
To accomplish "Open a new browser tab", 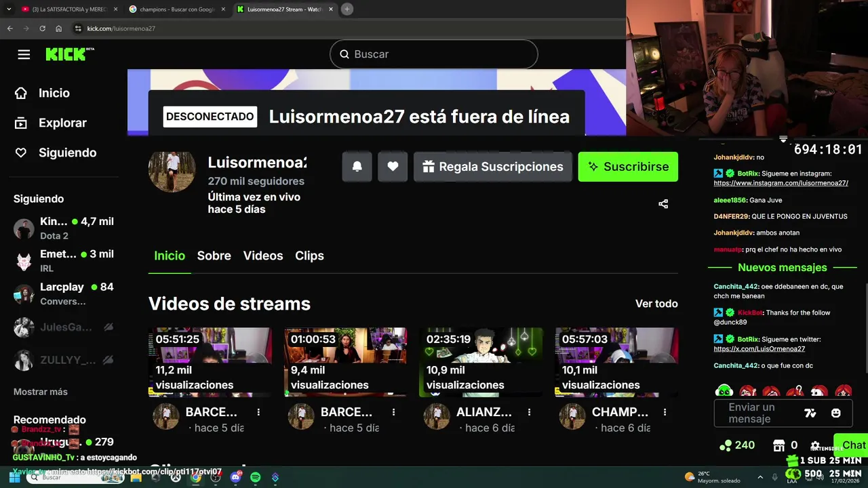I will pyautogui.click(x=347, y=9).
